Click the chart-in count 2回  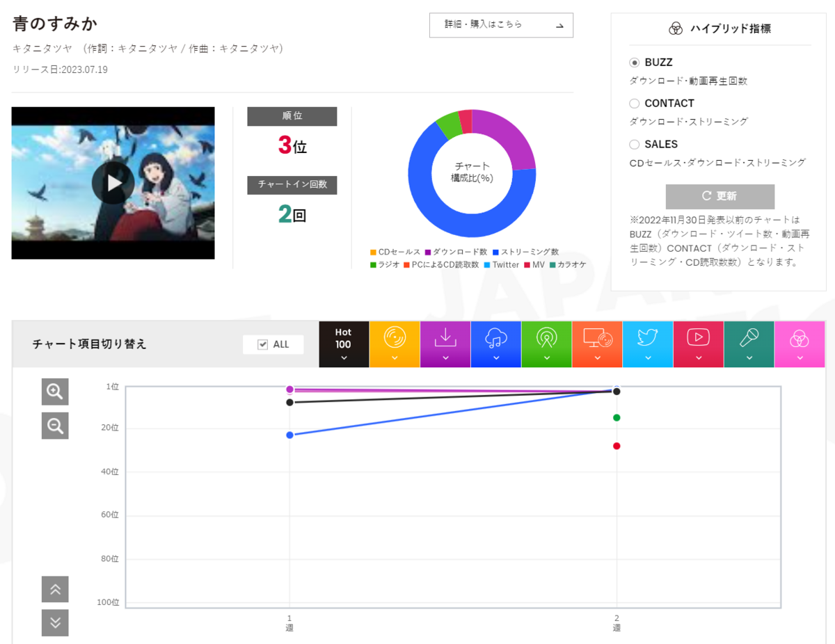pyautogui.click(x=292, y=214)
